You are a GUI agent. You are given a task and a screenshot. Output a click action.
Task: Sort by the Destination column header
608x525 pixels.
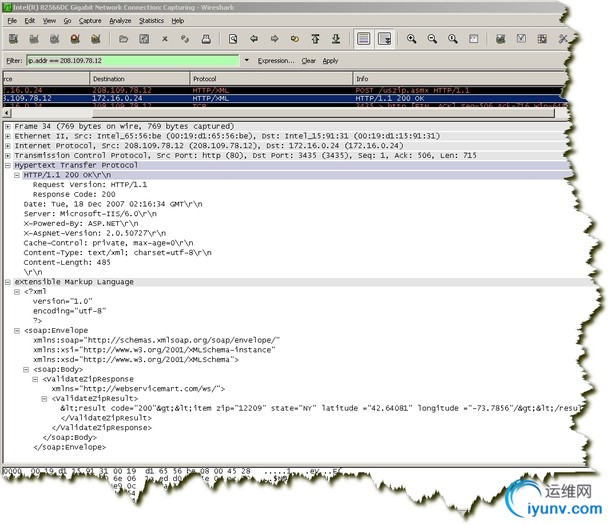(140, 79)
